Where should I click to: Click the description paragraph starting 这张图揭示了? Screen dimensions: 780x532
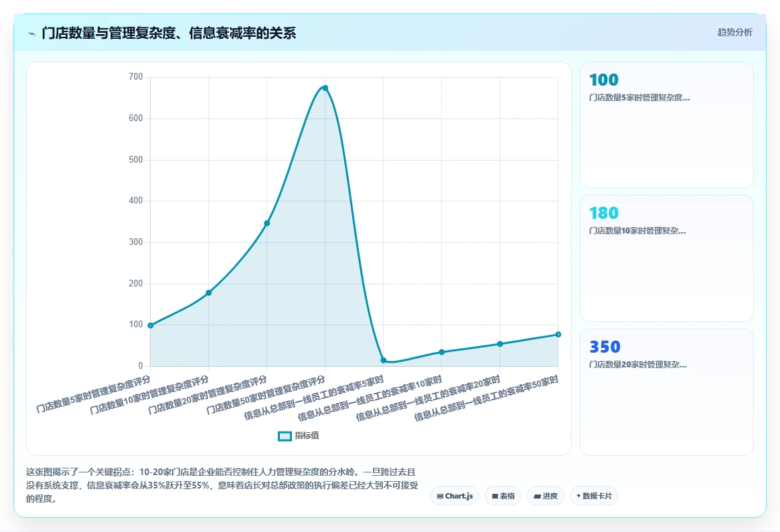click(x=222, y=485)
